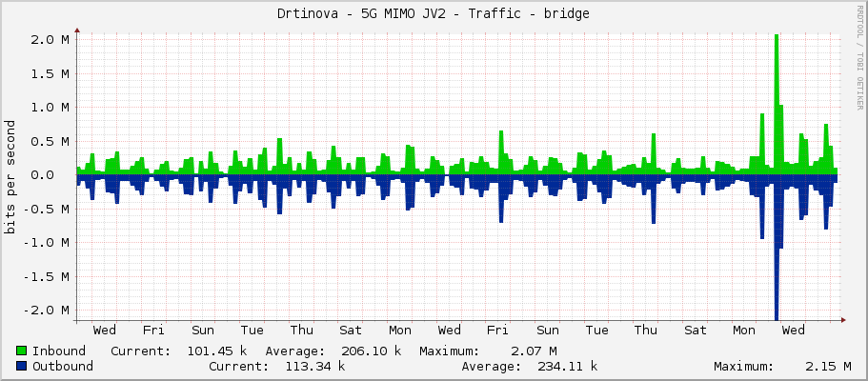Click the green Inbound legend swatch
This screenshot has width=868, height=381.
pyautogui.click(x=22, y=351)
